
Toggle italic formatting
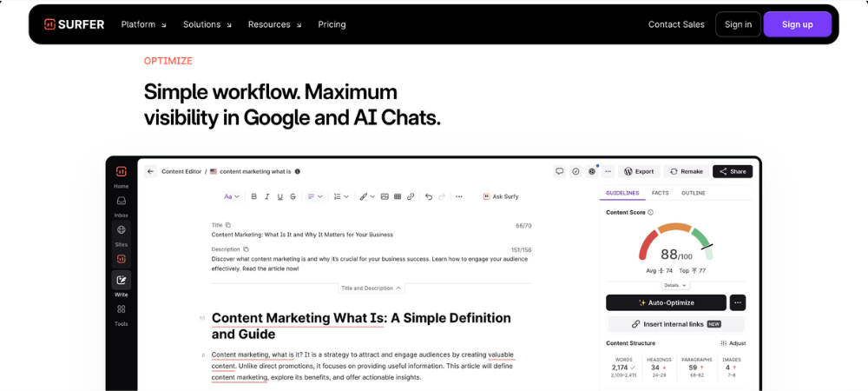pyautogui.click(x=266, y=196)
